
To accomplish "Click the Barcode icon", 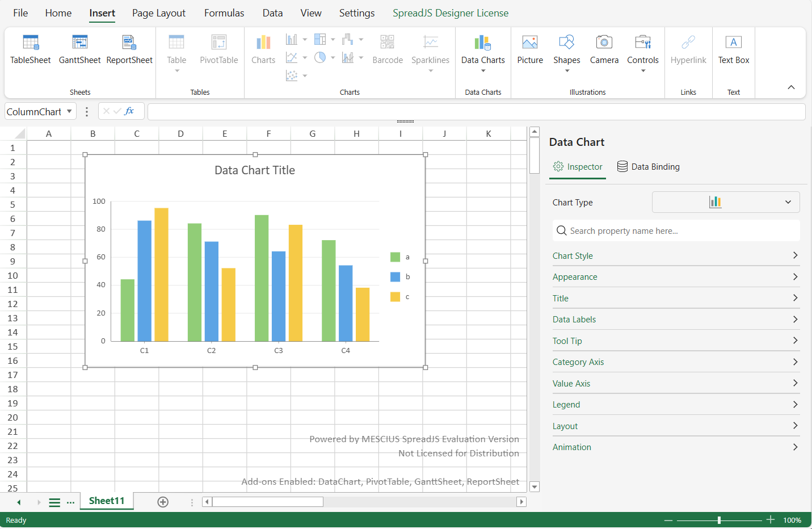I will point(388,42).
